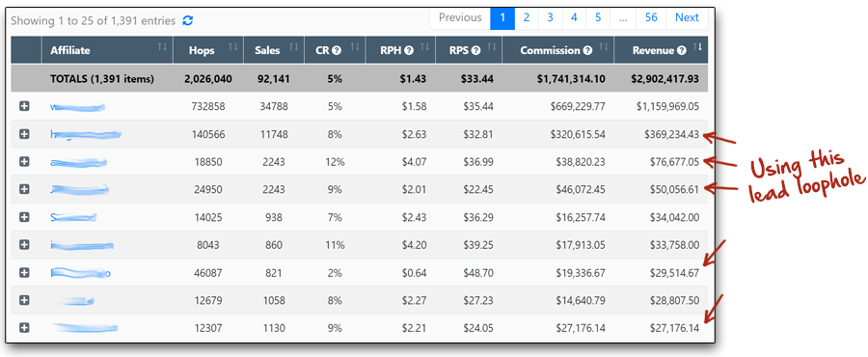Expand the row with 46087 hops
This screenshot has width=868, height=357.
coord(24,272)
